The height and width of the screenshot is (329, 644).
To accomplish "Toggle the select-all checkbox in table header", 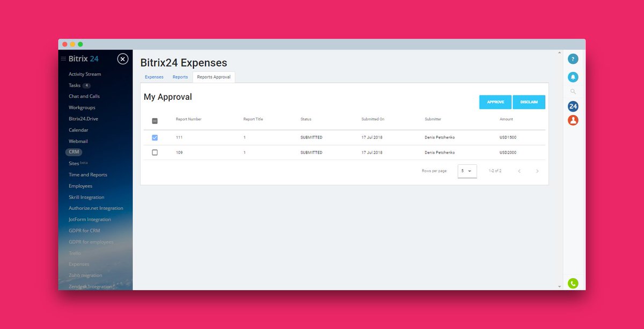I will (155, 121).
